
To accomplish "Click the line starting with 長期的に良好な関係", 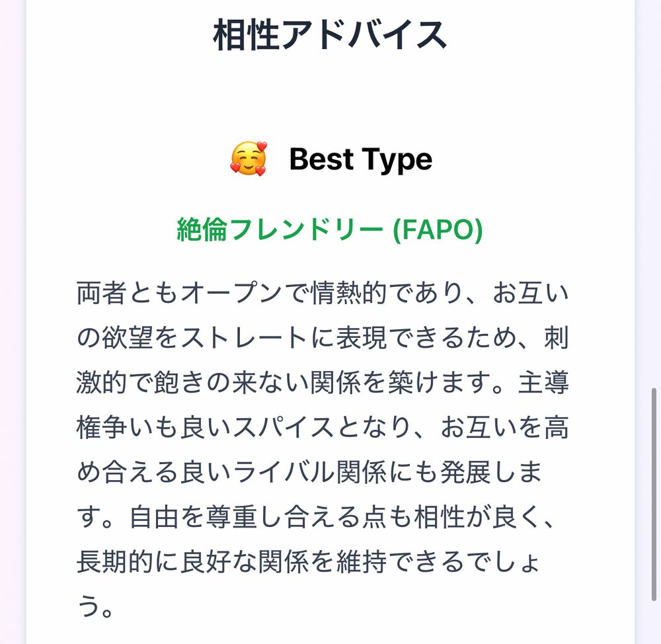I will click(x=309, y=561).
